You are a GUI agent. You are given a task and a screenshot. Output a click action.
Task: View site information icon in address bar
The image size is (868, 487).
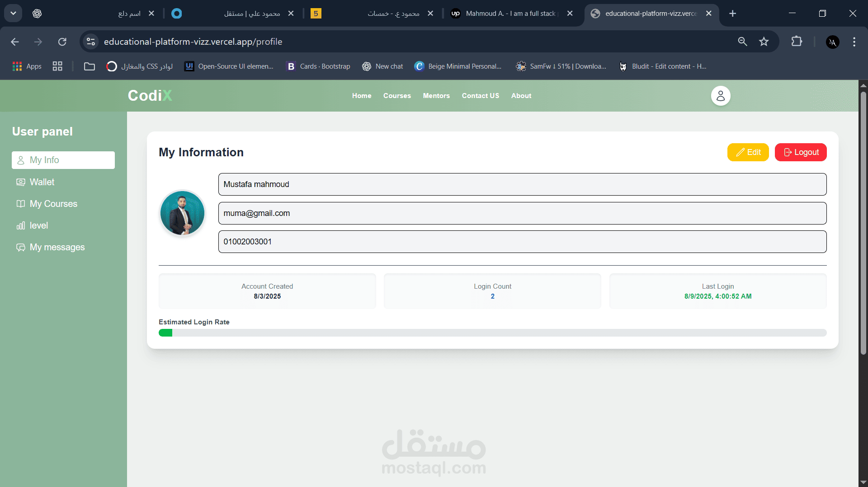(x=91, y=42)
